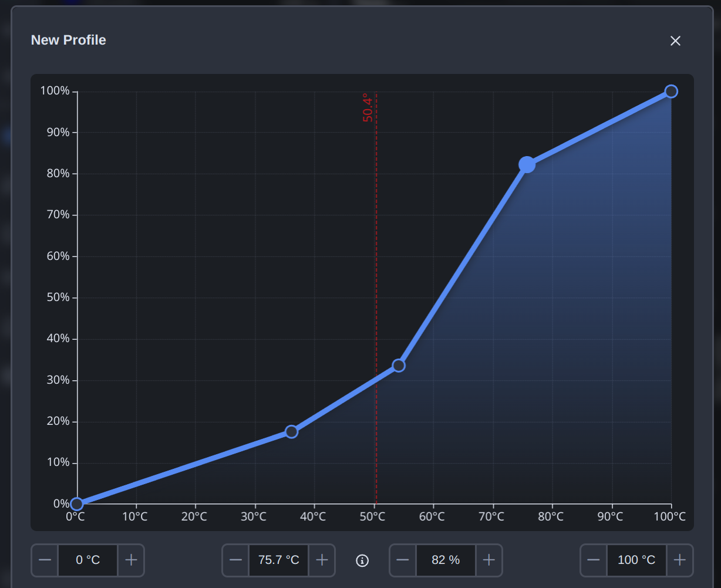Viewport: 721px width, 588px height.
Task: Select the topmost curve point at 100°C
Action: (671, 92)
